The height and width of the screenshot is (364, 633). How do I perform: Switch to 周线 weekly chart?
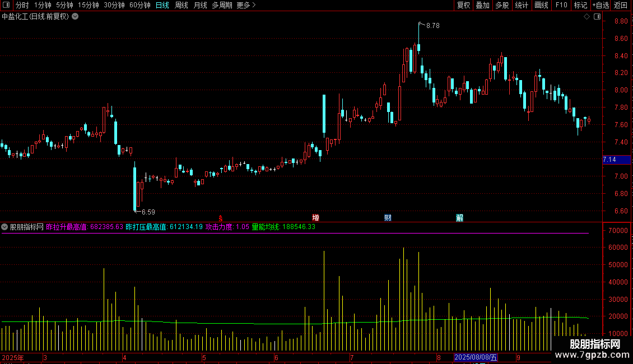coord(181,5)
